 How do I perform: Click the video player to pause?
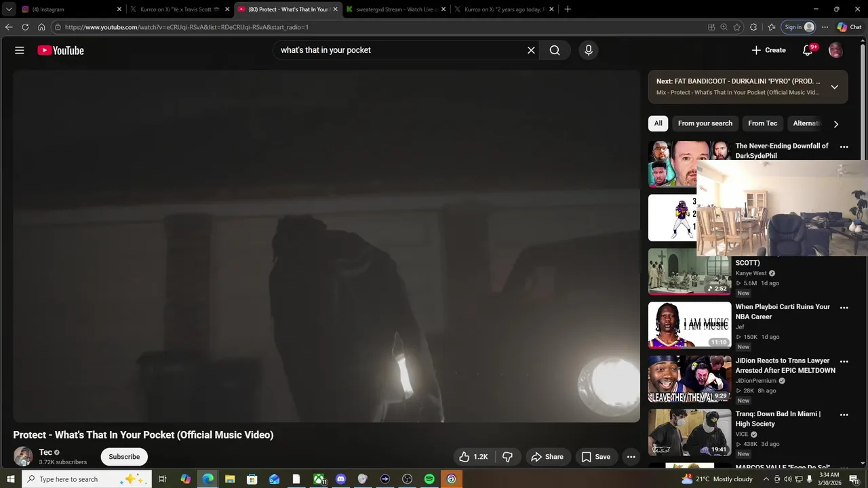point(326,246)
